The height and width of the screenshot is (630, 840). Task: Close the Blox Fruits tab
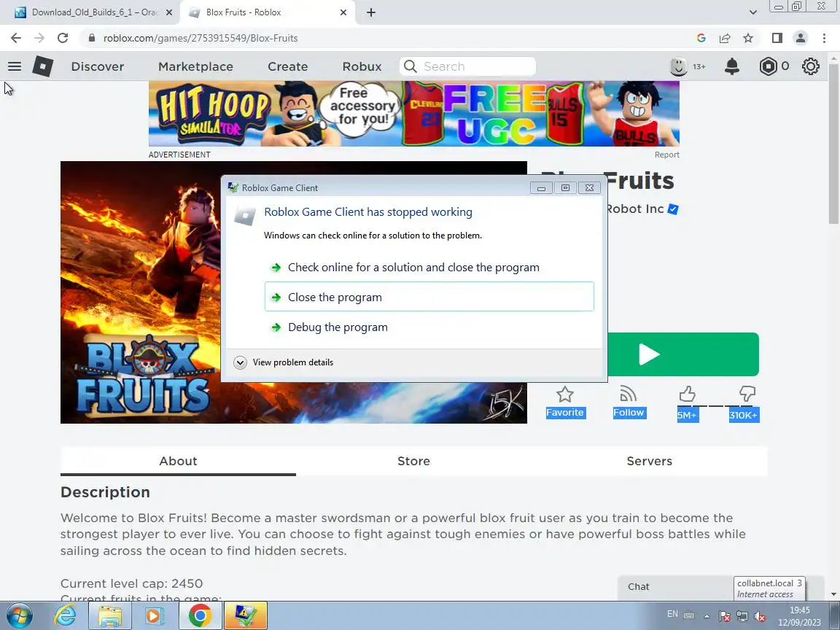click(343, 12)
